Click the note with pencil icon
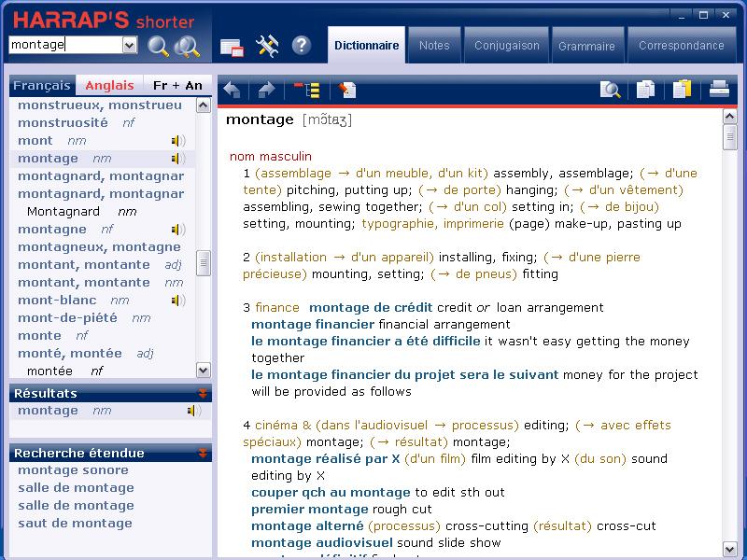 click(347, 90)
